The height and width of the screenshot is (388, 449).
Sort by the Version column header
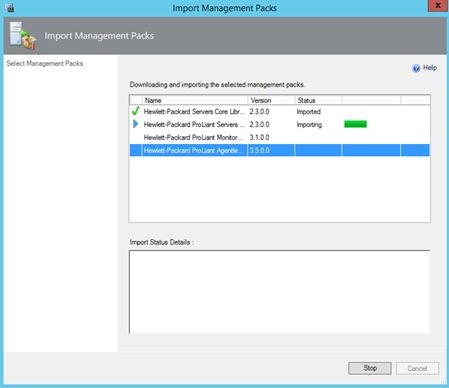[x=271, y=100]
